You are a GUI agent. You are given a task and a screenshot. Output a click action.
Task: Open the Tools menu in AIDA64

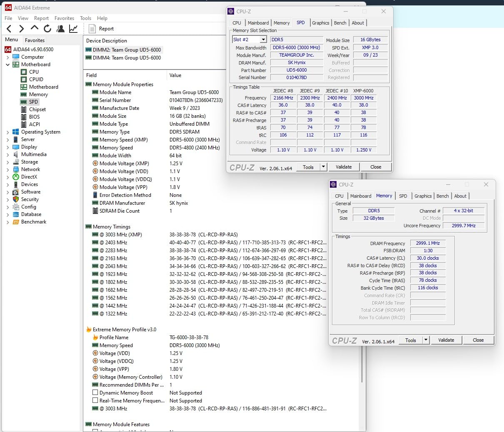(x=85, y=18)
